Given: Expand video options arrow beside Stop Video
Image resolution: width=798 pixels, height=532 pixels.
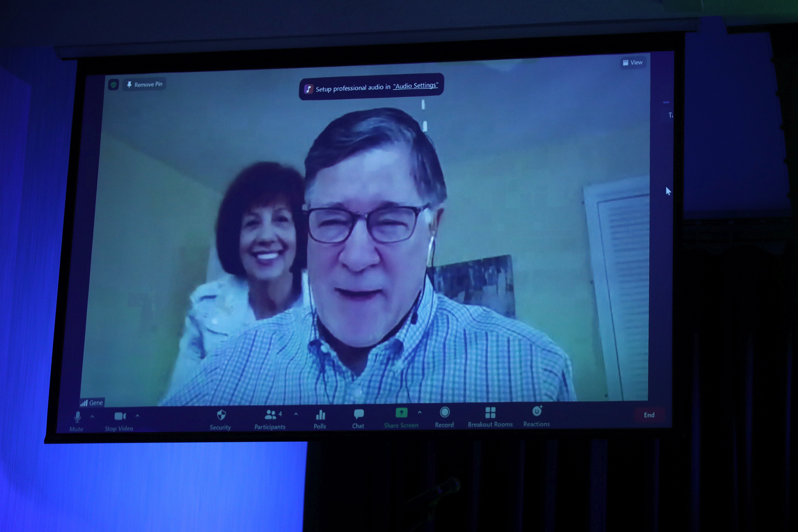Looking at the screenshot, I should [x=137, y=416].
